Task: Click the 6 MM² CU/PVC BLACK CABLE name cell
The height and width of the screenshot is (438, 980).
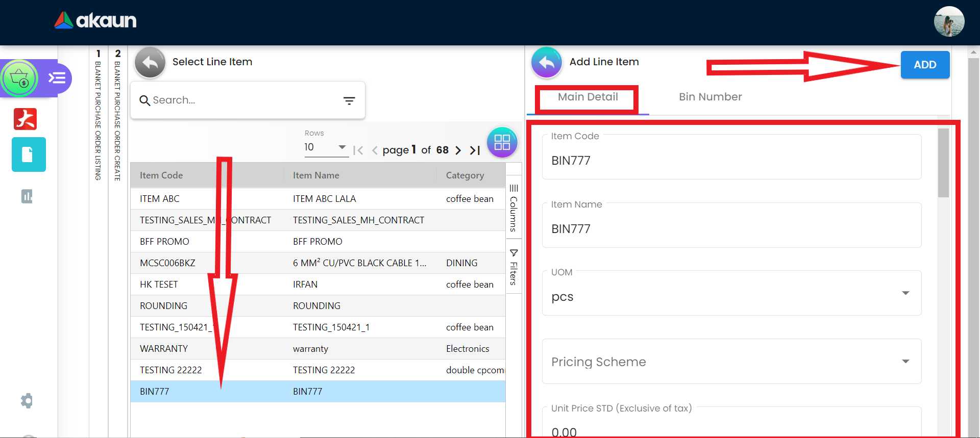Action: point(359,263)
